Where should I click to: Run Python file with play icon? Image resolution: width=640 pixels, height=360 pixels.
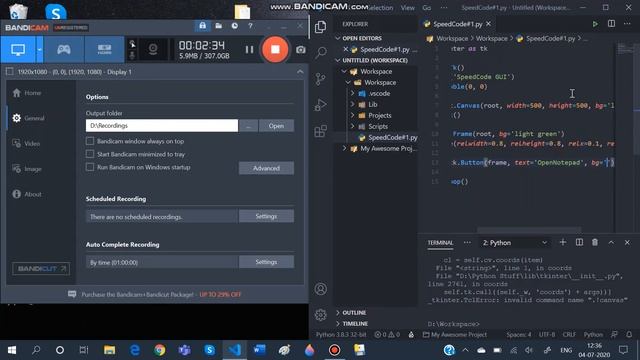[x=595, y=24]
